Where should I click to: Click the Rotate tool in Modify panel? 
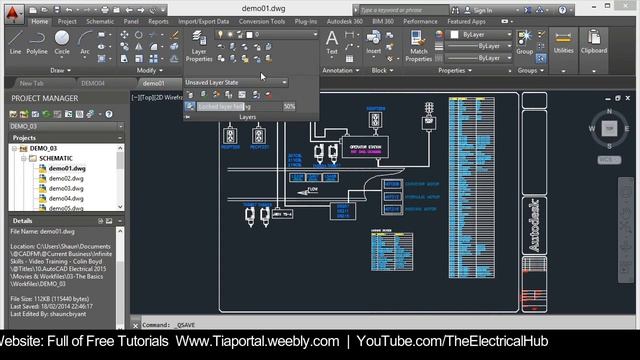[138, 35]
